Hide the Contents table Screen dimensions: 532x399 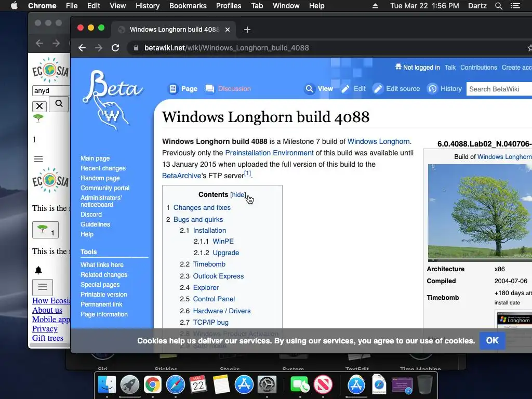pos(238,195)
